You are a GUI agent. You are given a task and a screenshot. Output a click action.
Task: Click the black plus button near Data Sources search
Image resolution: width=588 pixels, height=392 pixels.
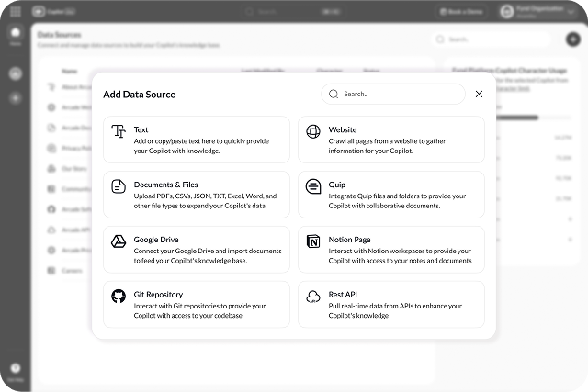click(573, 39)
